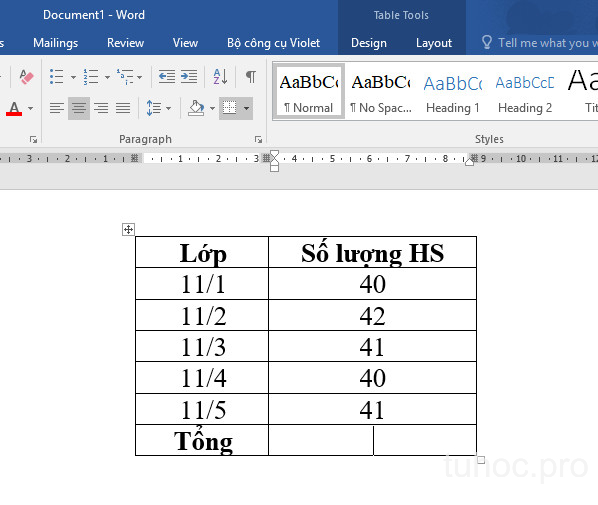
Task: Apply Title style
Action: tap(581, 92)
